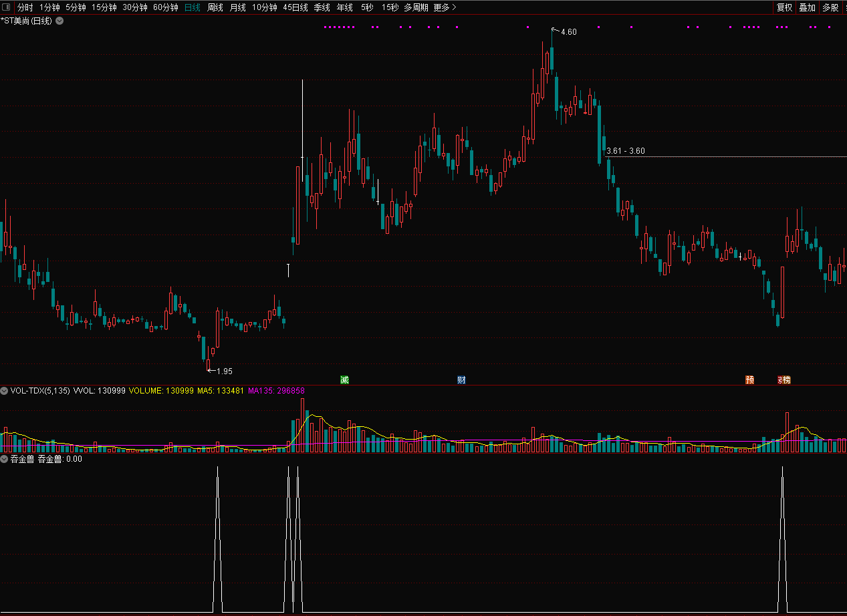Click the blue 财 marker icon
The width and height of the screenshot is (847, 616).
(x=461, y=379)
